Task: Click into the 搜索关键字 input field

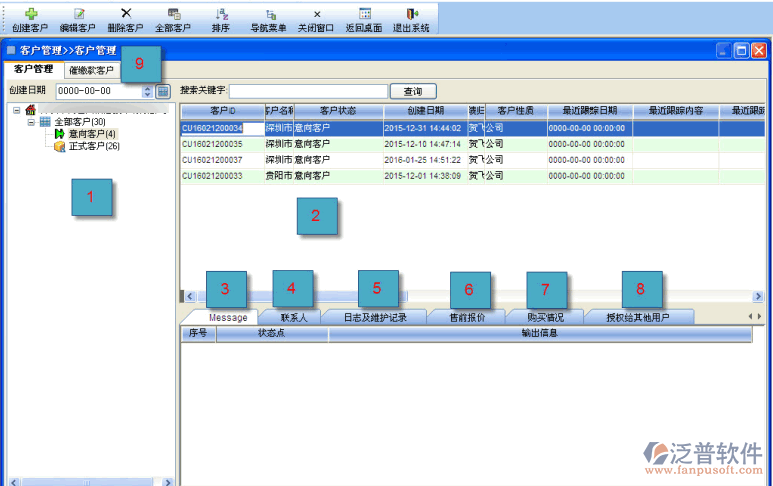Action: 309,91
